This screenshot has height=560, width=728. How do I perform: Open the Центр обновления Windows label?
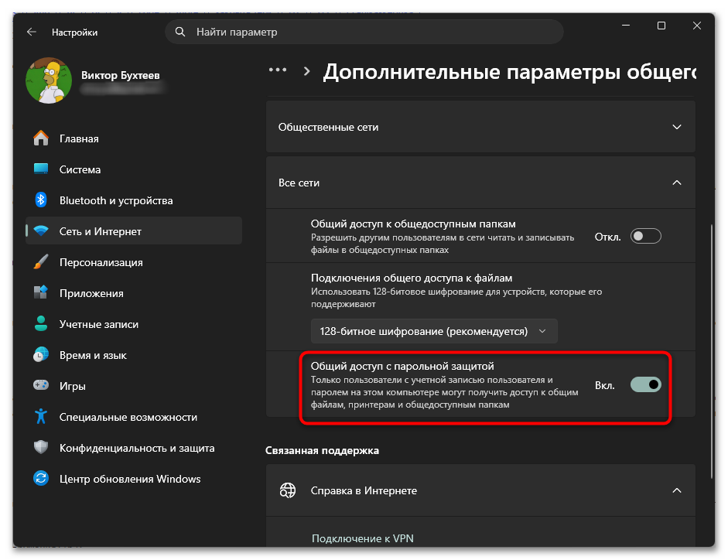[130, 479]
